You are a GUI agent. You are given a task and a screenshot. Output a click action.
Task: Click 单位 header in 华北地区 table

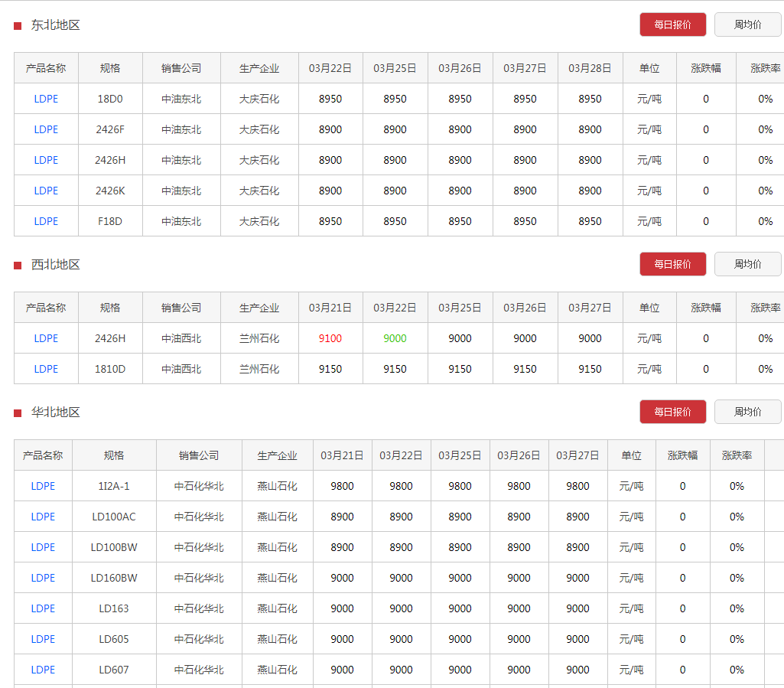point(632,455)
